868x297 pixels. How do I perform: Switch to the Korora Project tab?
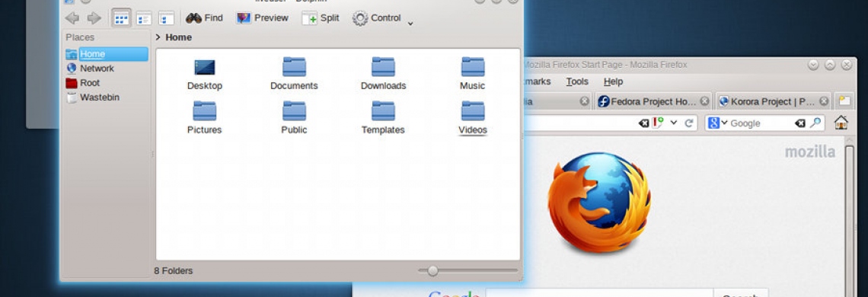[x=774, y=101]
